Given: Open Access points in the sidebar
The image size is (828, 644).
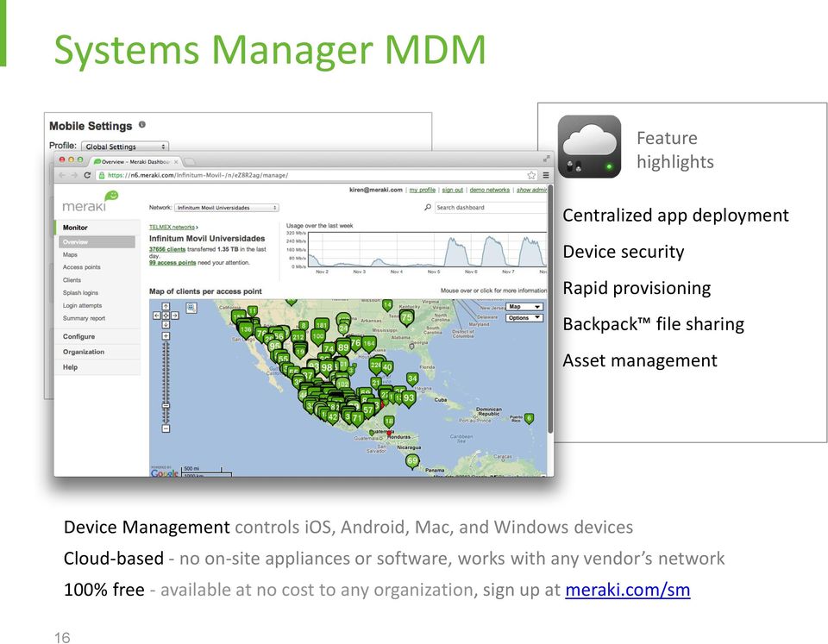Looking at the screenshot, I should click(81, 267).
